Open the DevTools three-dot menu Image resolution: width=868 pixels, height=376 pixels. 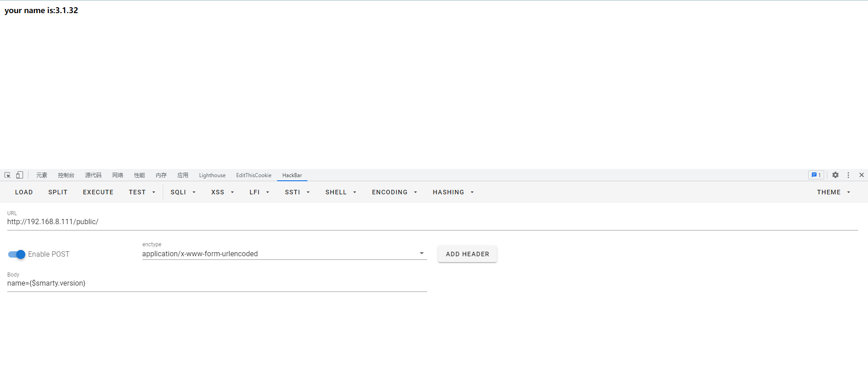coord(848,175)
